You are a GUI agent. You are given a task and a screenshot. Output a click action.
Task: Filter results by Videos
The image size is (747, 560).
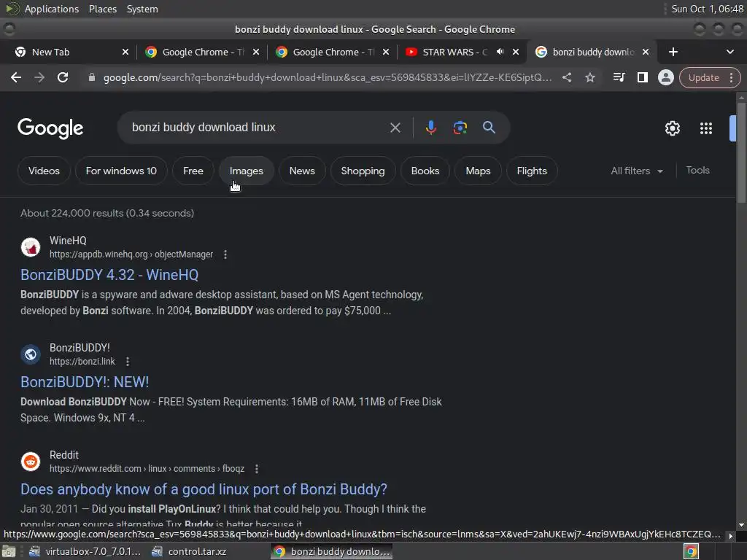point(44,171)
